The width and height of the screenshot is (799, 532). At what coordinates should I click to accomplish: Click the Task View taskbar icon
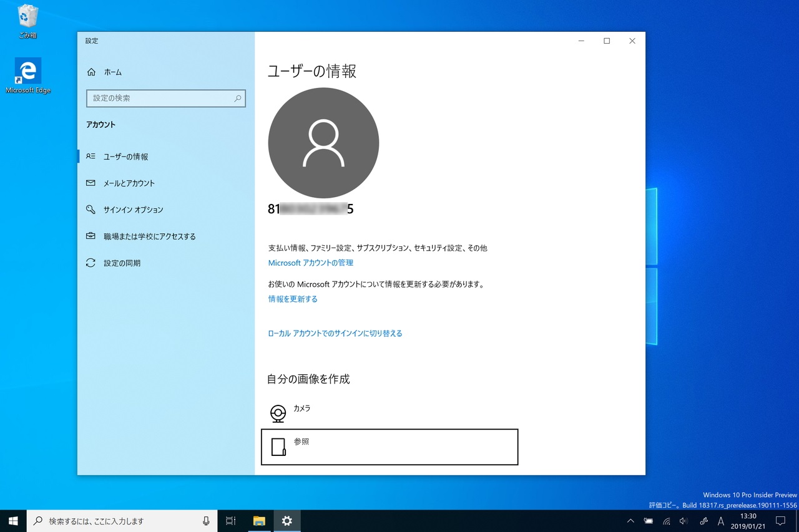point(230,521)
